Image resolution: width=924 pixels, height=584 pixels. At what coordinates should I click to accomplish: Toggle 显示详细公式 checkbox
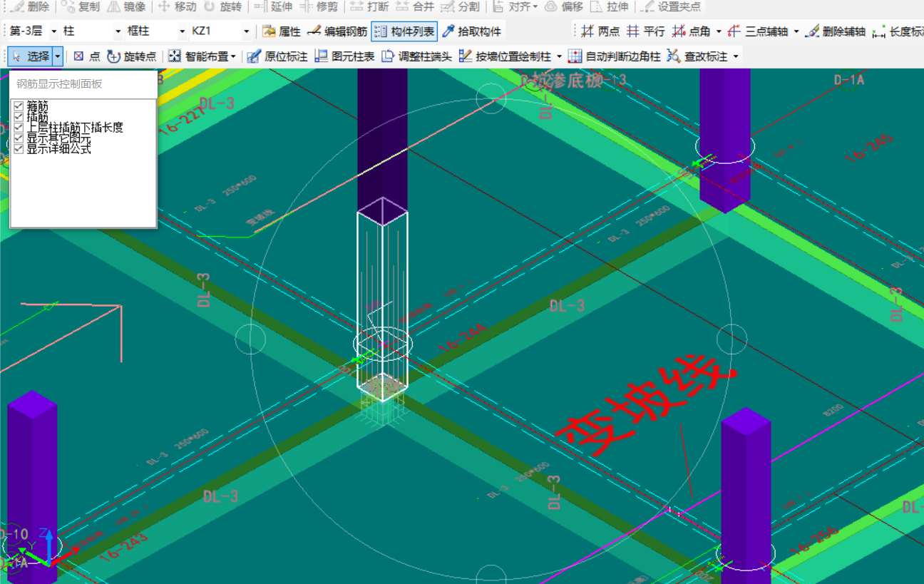click(x=19, y=149)
